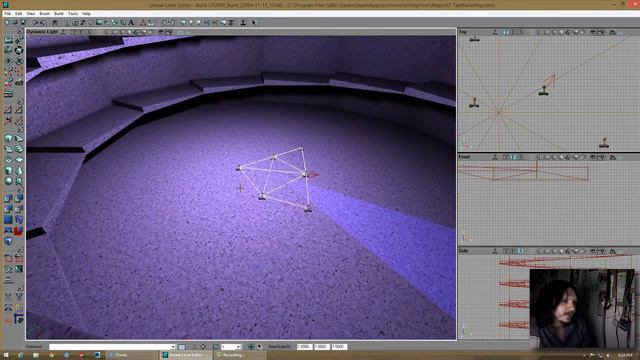This screenshot has height=360, width=640.
Task: Click the Add Special Brush icon
Action: (x=8, y=220)
